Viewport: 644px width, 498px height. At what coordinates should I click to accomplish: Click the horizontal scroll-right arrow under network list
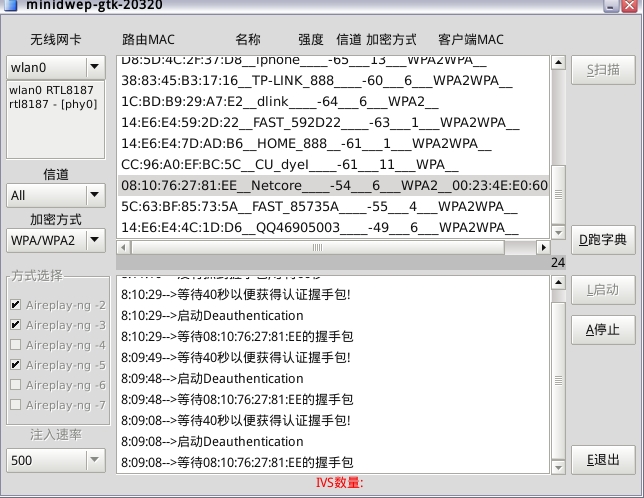544,247
